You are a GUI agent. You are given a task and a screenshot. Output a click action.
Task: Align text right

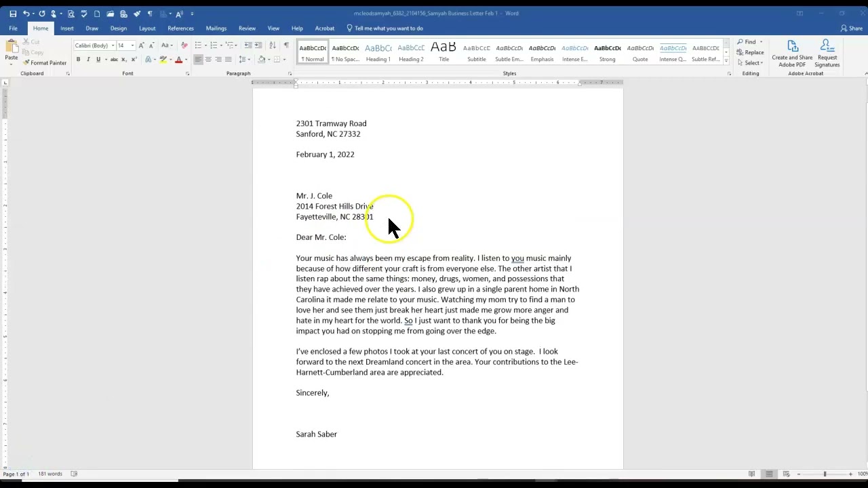click(x=218, y=60)
